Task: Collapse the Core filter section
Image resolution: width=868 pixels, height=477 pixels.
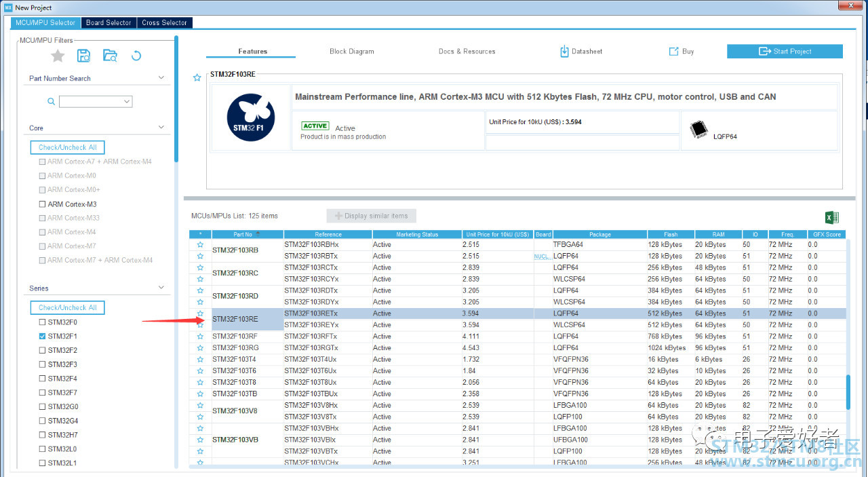Action: pyautogui.click(x=161, y=127)
